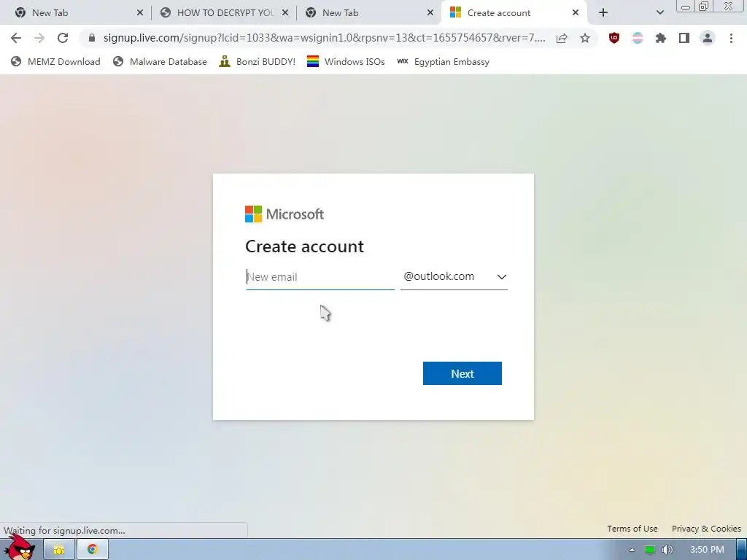Screen dimensions: 747x560
Task: Open the Angry Birds start button
Action: click(20, 548)
